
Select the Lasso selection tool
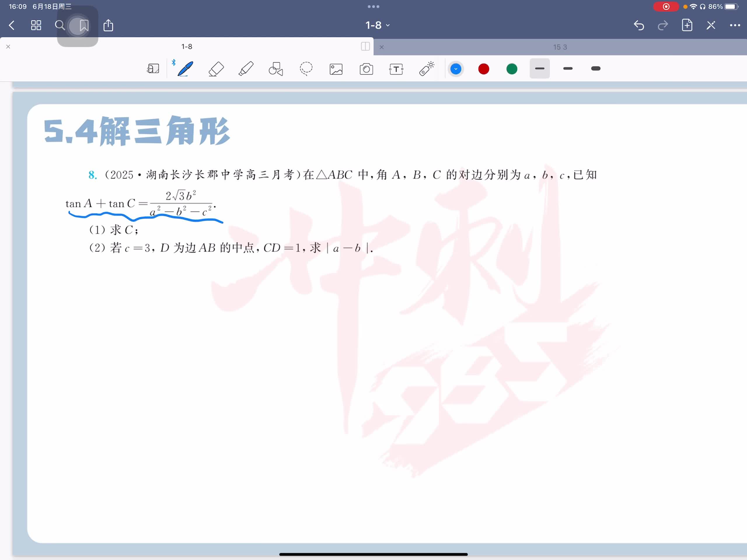click(x=306, y=69)
